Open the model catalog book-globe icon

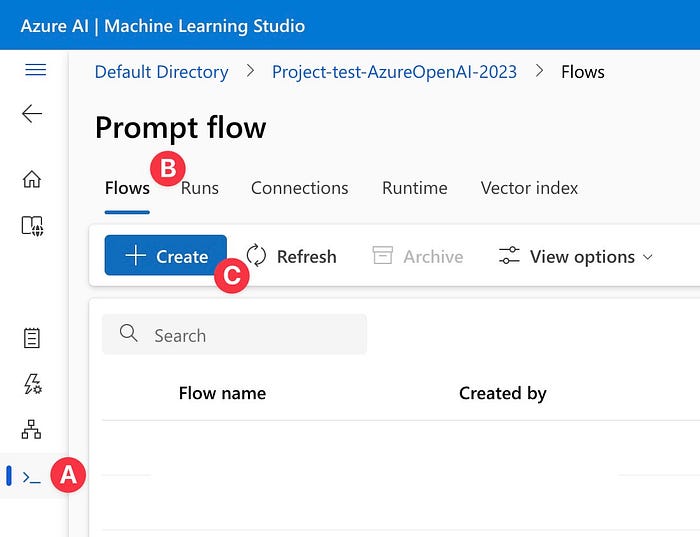point(32,226)
